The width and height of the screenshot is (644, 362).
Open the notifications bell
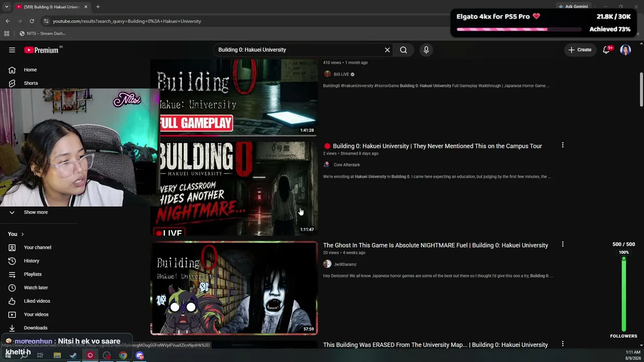(607, 50)
